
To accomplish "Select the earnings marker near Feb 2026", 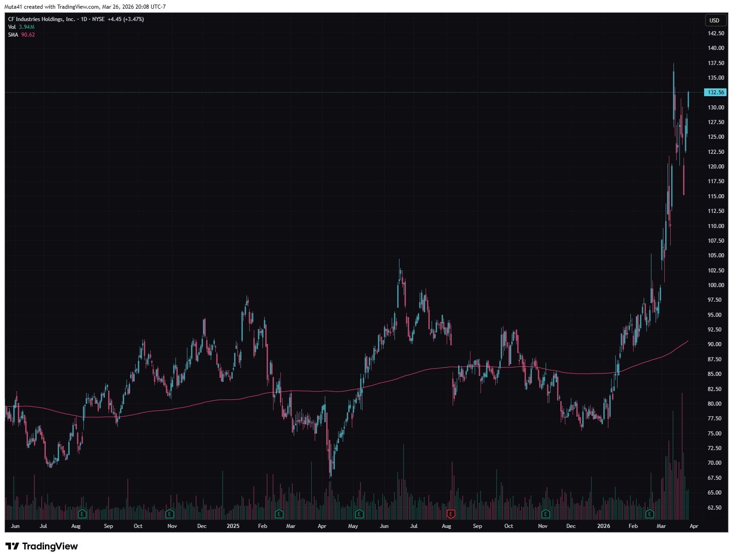I will click(649, 514).
